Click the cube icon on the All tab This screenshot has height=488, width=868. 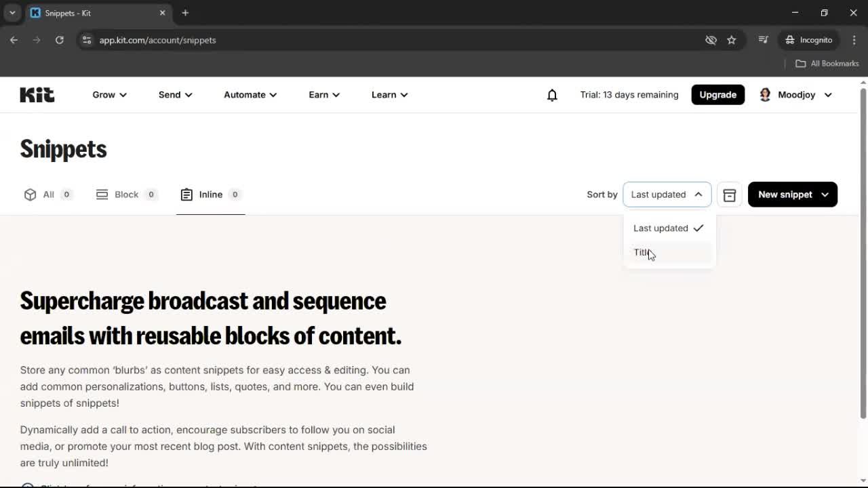tap(30, 195)
